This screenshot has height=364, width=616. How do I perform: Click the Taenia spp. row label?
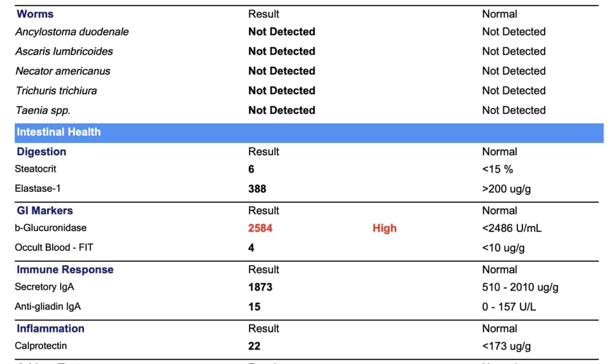pyautogui.click(x=43, y=110)
